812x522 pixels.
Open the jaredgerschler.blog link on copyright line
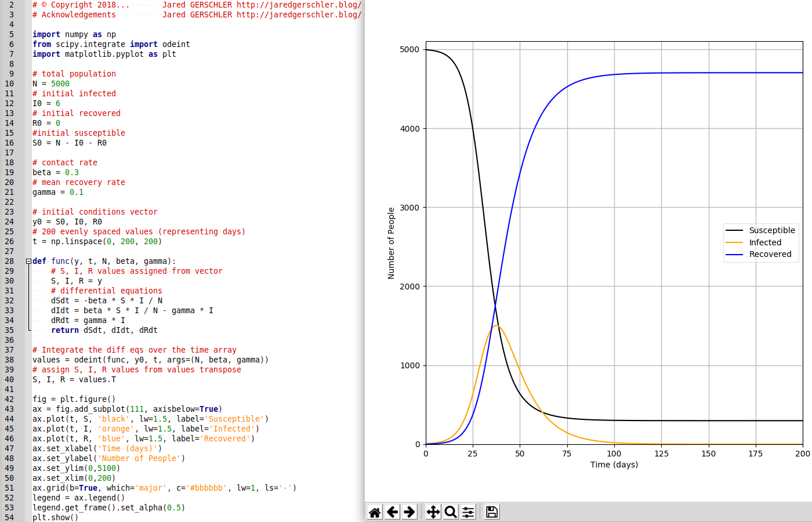[299, 5]
